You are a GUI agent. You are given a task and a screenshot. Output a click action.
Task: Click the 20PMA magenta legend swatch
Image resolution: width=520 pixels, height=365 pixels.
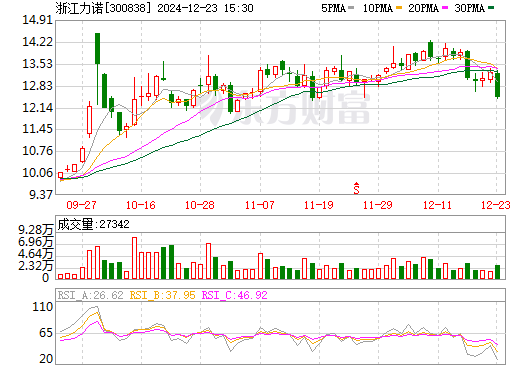pos(445,8)
